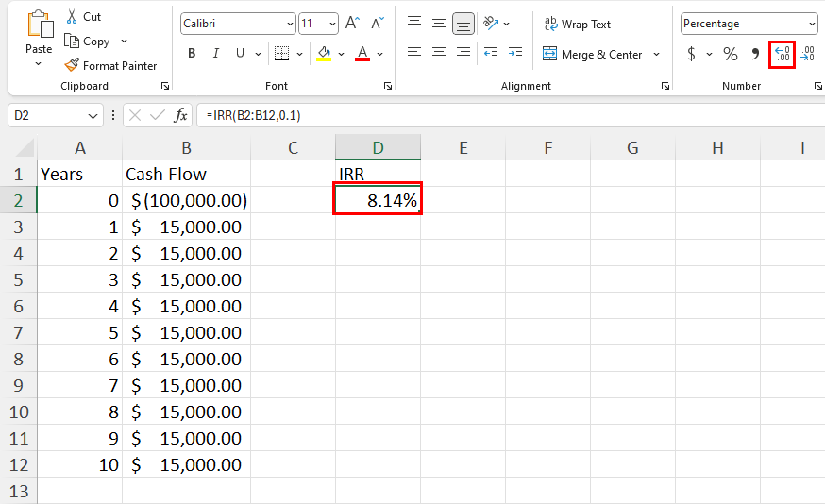The image size is (825, 504).
Task: Activate the Format Painter tool
Action: coord(110,66)
